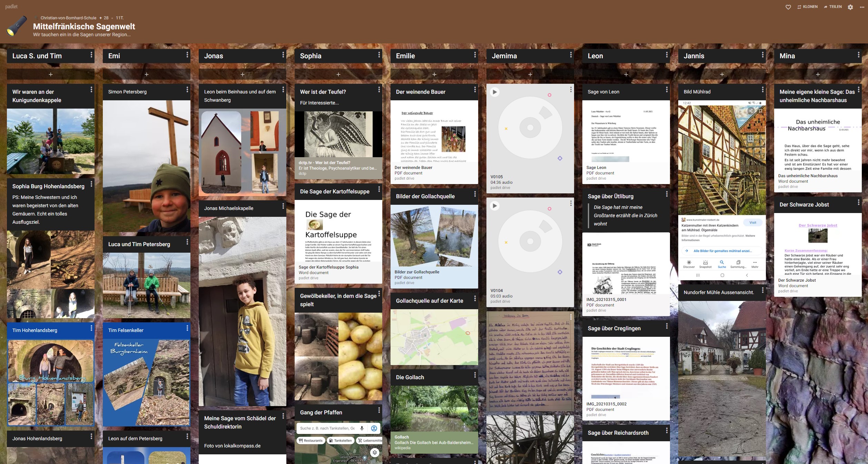Open options menu for Leon column
The width and height of the screenshot is (868, 464).
[x=667, y=55]
